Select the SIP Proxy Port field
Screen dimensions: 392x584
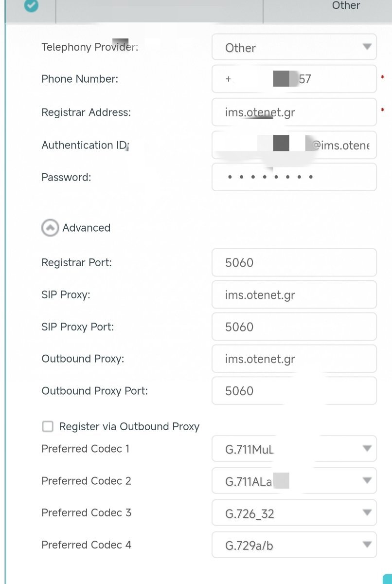[294, 327]
